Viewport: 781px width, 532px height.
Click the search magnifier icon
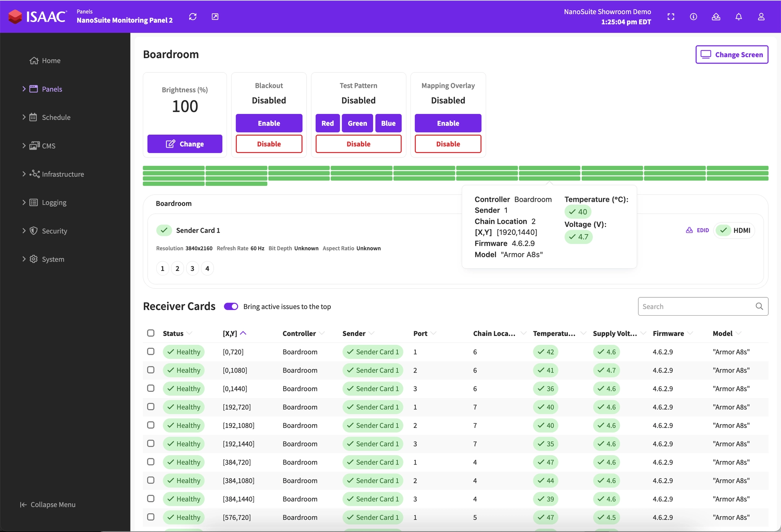[759, 306]
